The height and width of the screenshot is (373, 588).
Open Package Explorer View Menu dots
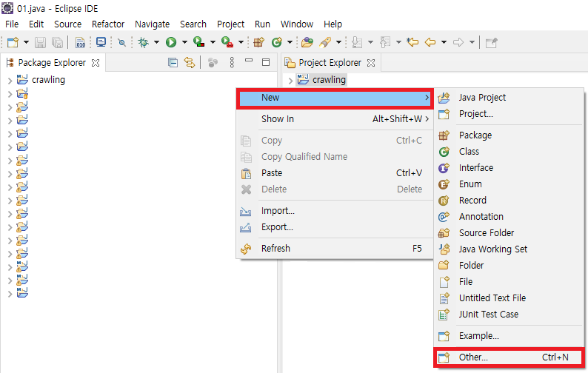pyautogui.click(x=232, y=62)
